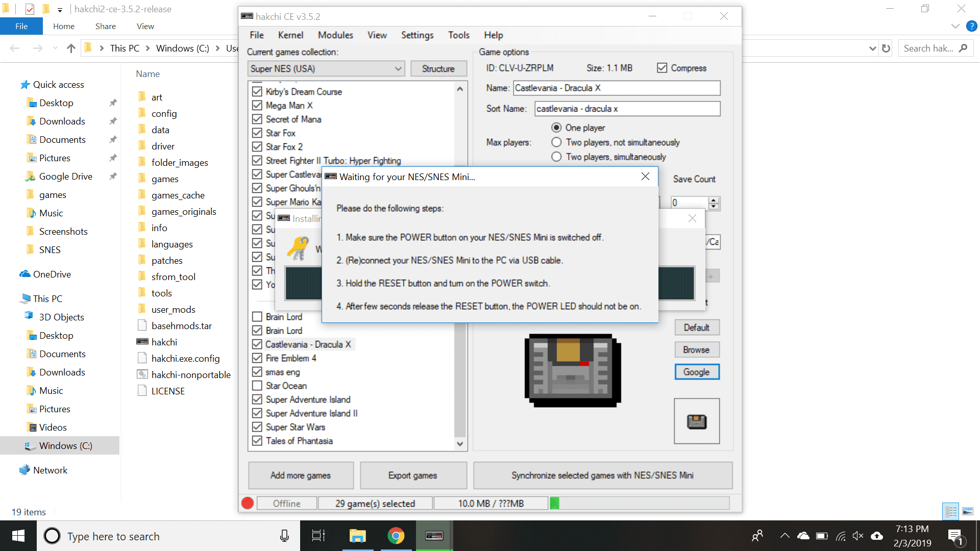
Task: Click the Google box art button
Action: click(x=696, y=372)
